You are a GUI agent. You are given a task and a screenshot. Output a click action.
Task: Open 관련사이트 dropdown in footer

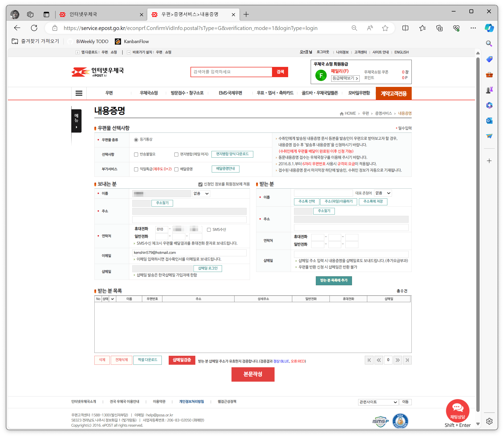(x=378, y=402)
